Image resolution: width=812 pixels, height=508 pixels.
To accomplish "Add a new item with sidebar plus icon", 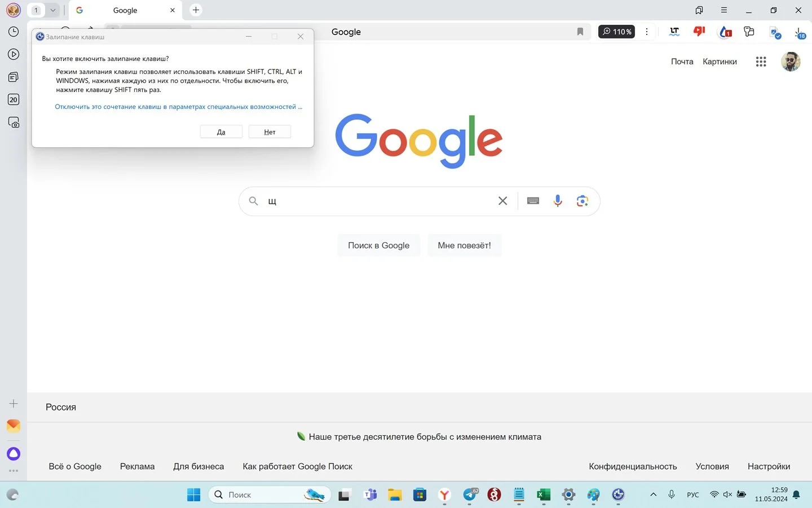I will tap(14, 404).
